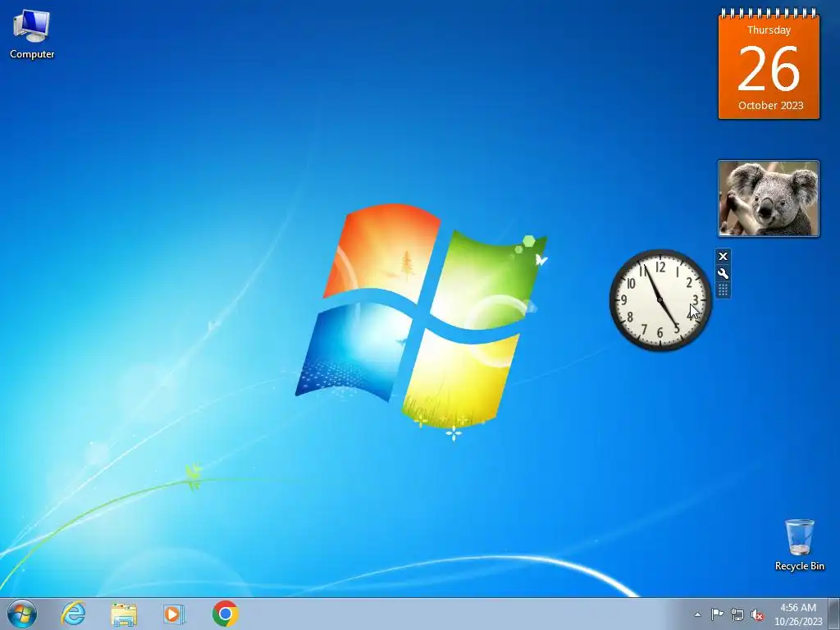Image resolution: width=840 pixels, height=630 pixels.
Task: Click the muted volume speaker icon
Action: point(757,614)
